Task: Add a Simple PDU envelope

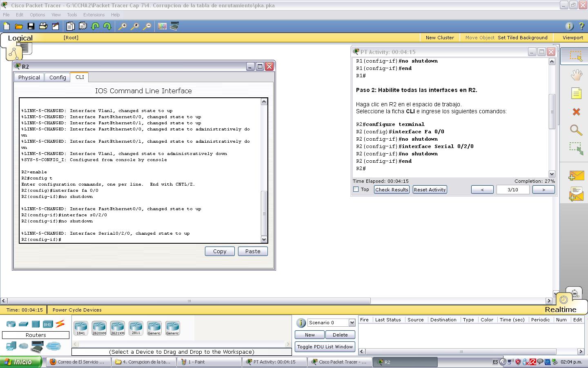Action: point(576,176)
